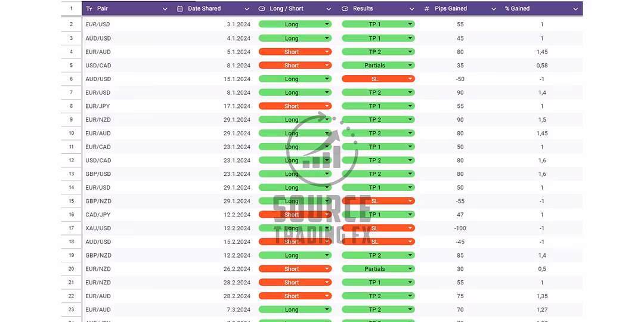Screen dimensions: 644x322
Task: Select the XAU/USD pair cell
Action: click(98, 228)
